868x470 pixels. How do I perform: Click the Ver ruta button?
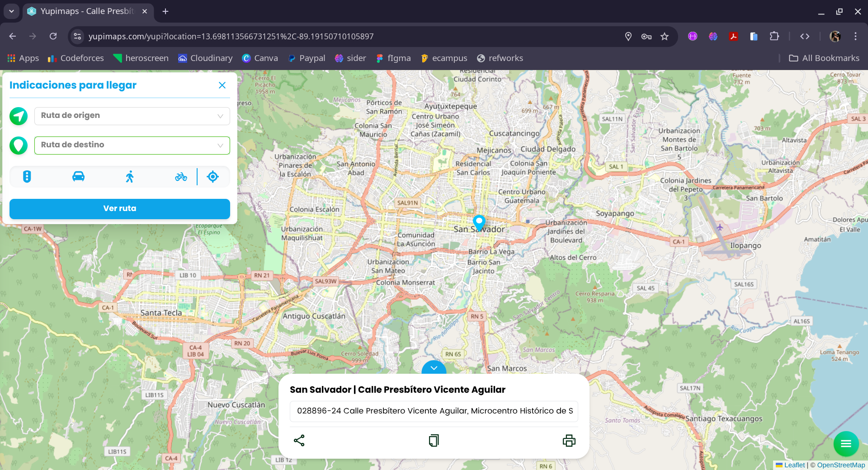[x=119, y=208]
